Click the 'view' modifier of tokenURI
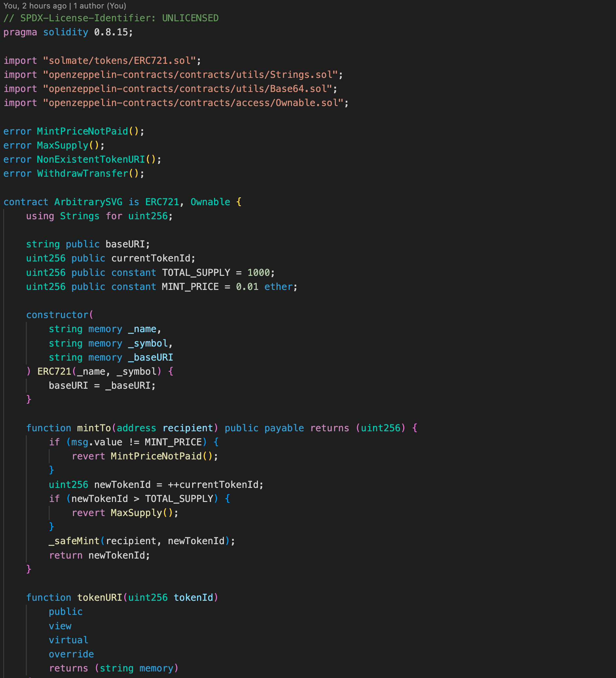The height and width of the screenshot is (678, 616). point(60,626)
